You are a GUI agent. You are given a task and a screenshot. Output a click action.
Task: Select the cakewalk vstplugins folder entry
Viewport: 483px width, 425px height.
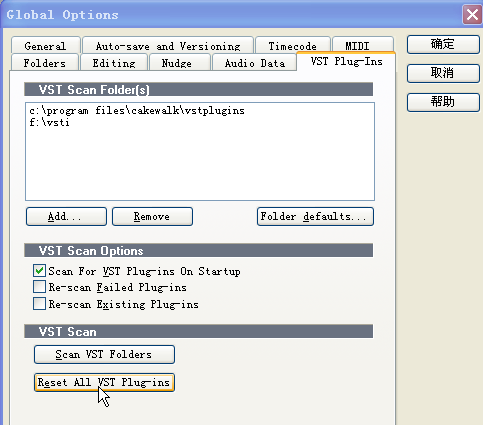tap(137, 110)
